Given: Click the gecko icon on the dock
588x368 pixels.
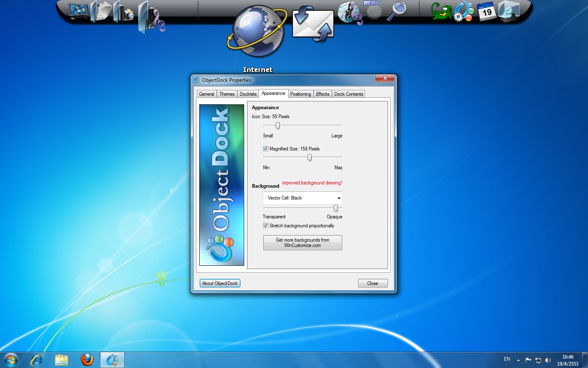Looking at the screenshot, I should coord(441,11).
